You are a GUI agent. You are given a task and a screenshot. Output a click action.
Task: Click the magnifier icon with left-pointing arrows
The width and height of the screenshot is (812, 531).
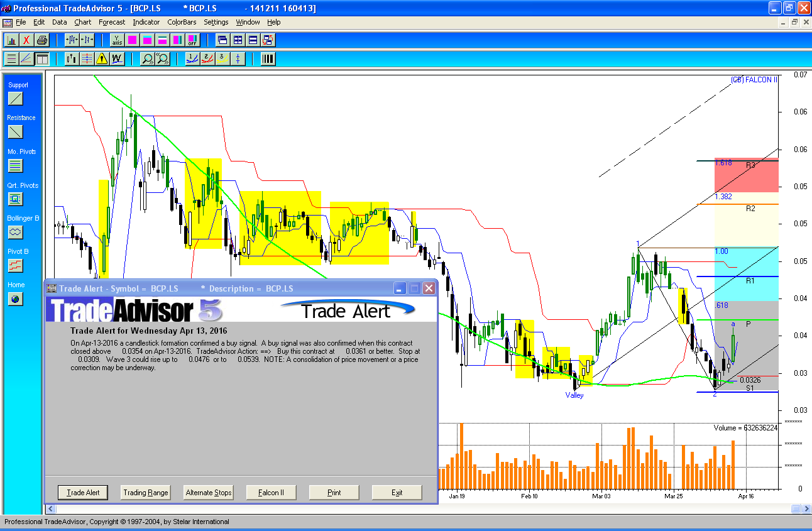163,59
